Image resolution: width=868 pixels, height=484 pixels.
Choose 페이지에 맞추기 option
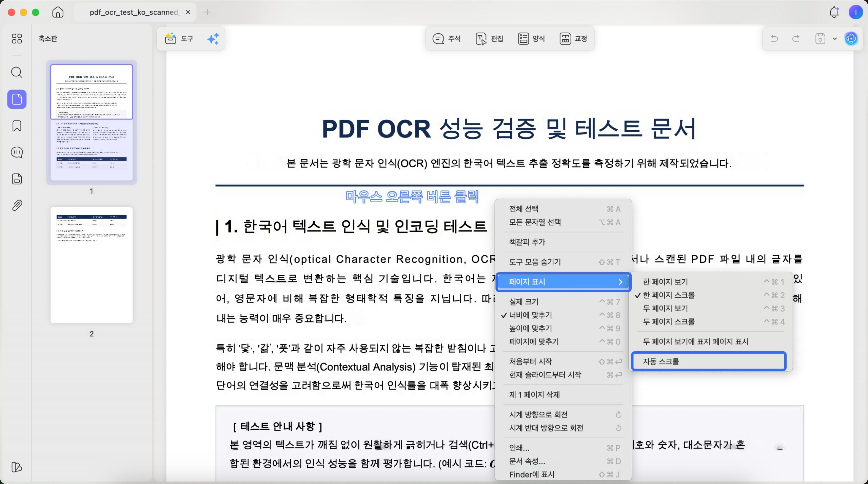click(563, 342)
